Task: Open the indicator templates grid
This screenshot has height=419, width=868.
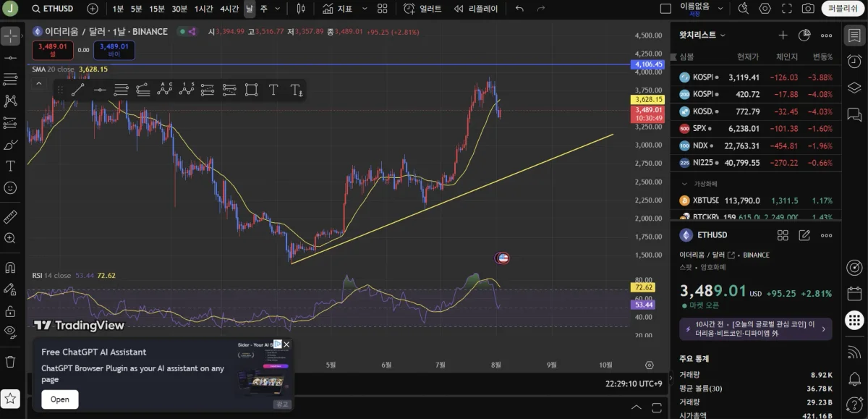Action: coord(383,9)
